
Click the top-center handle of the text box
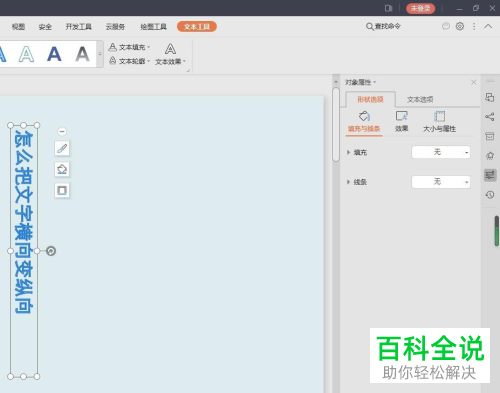click(x=23, y=125)
